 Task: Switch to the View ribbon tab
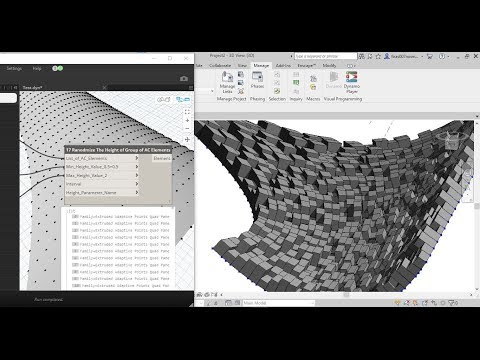(242, 65)
